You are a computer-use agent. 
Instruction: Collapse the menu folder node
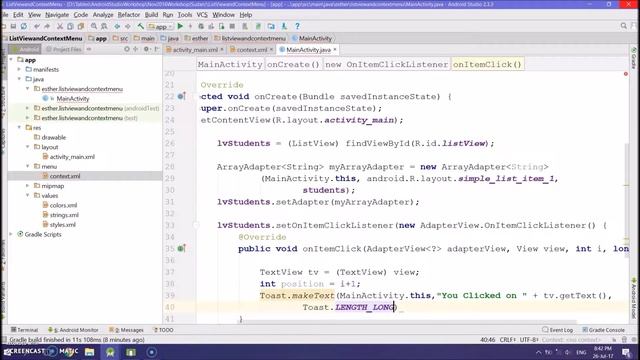tap(27, 166)
